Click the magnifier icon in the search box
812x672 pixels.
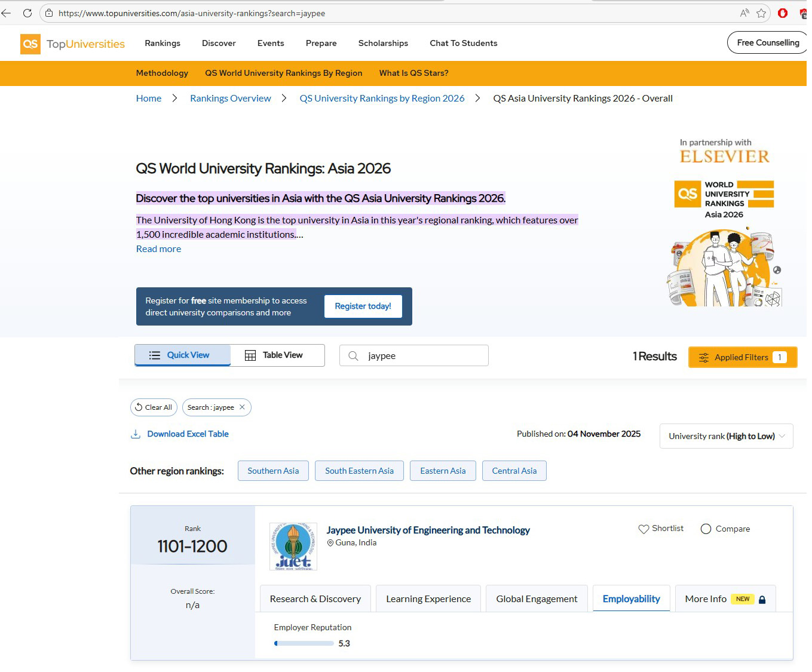click(x=353, y=356)
